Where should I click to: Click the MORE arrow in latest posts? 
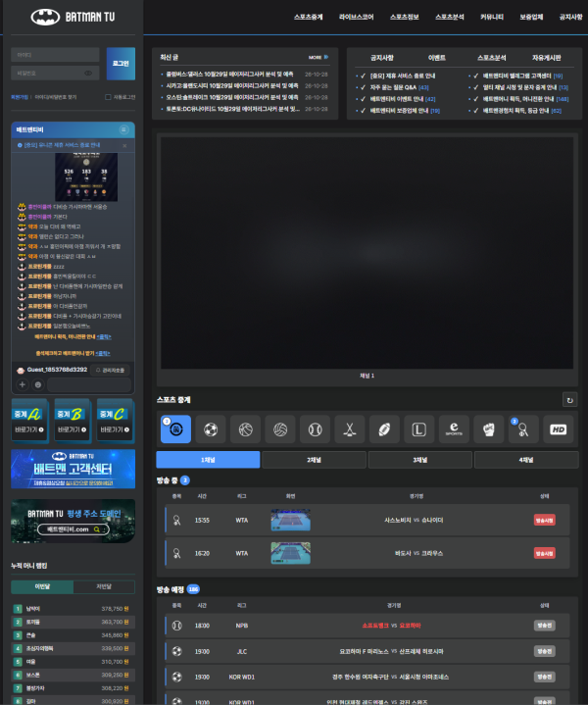318,57
